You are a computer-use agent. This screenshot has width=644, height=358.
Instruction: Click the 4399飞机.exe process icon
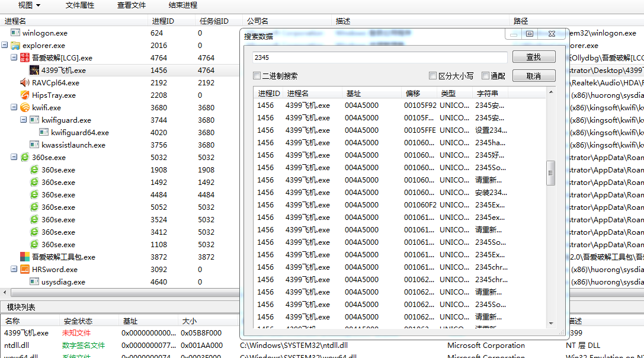coord(34,71)
